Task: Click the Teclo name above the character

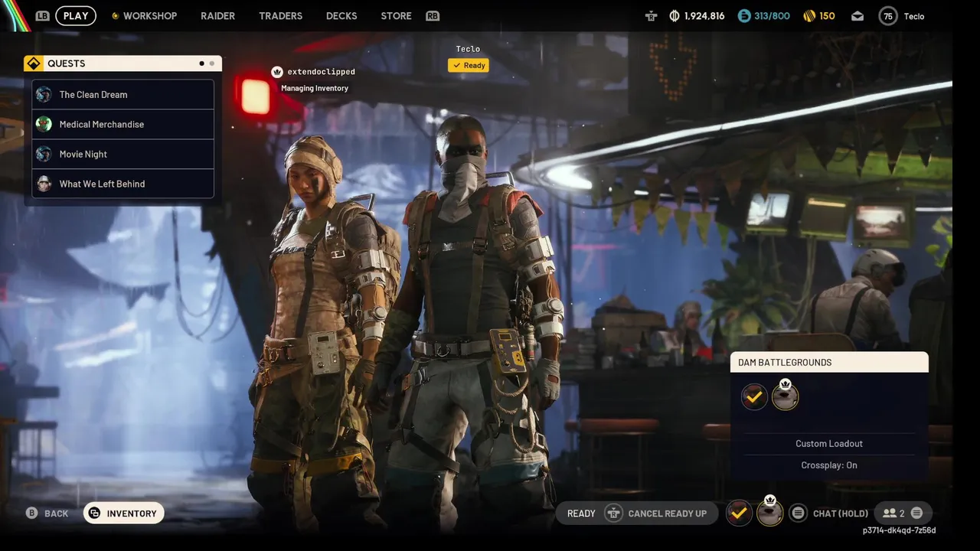Action: pos(468,49)
